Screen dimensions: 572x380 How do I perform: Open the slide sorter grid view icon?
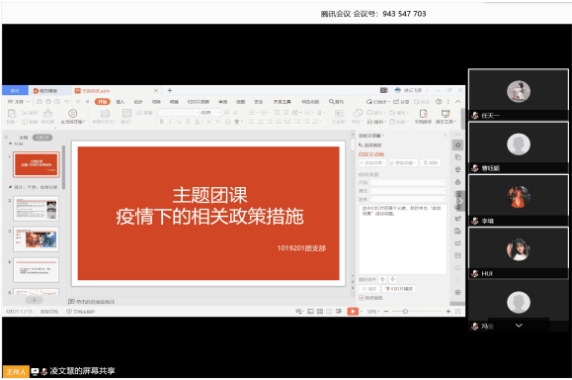[320, 311]
